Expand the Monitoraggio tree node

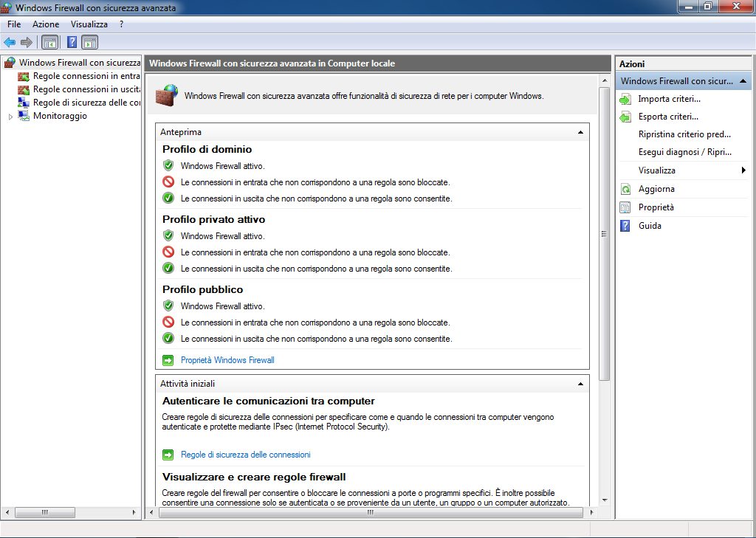coord(10,117)
